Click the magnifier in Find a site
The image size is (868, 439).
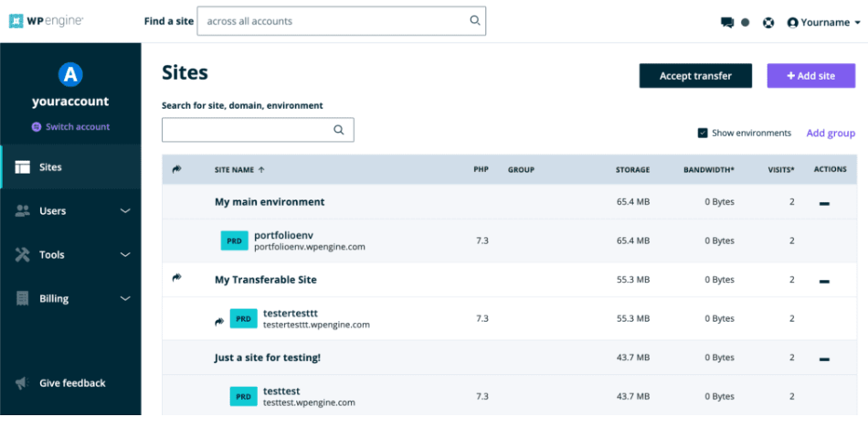point(474,21)
